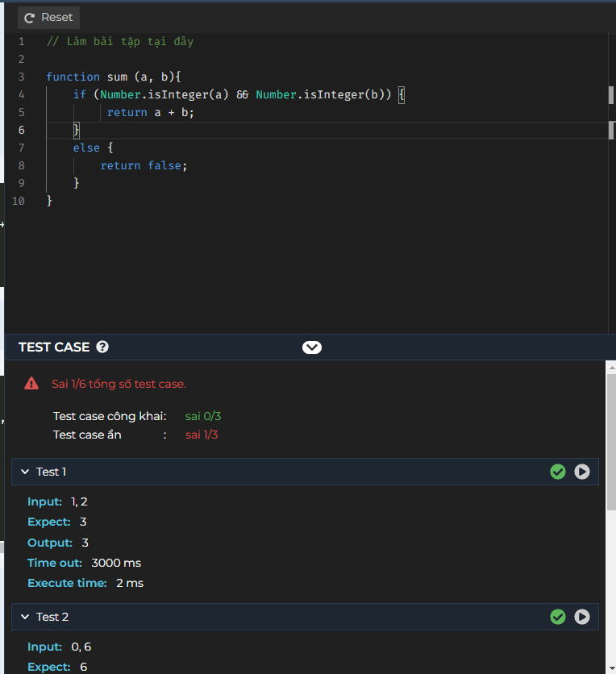Click the refresh icon inside the Reset button

click(x=29, y=17)
